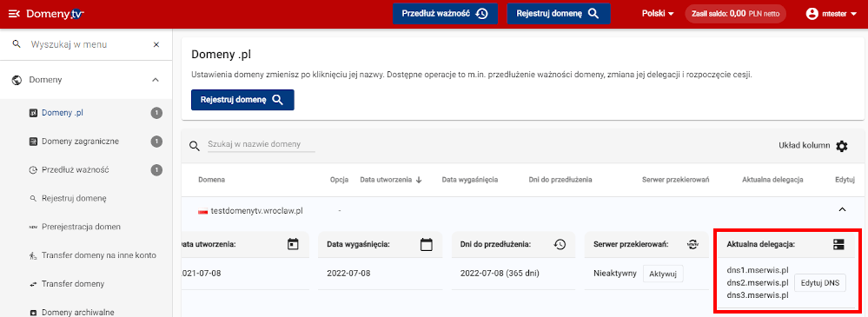Open the mtester account dropdown
Screen dimensions: 868x317
pyautogui.click(x=832, y=14)
